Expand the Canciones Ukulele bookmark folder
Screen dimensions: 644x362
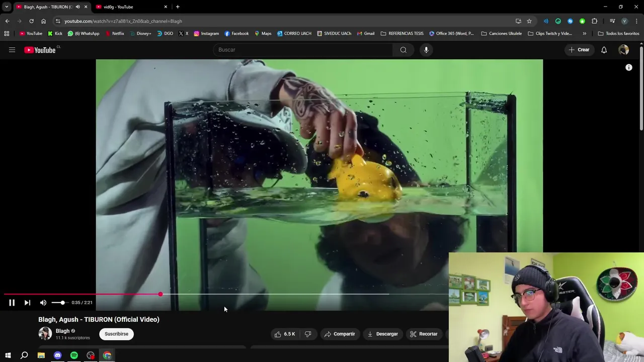501,34
